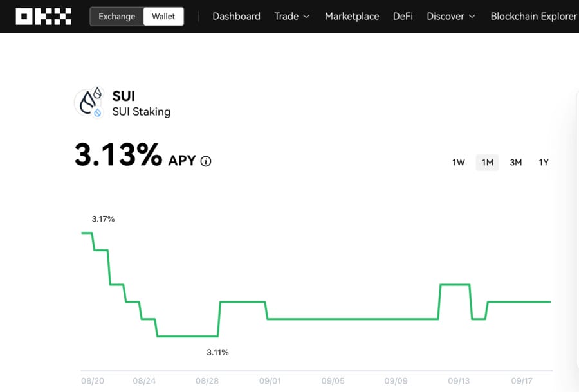Click the SUI Staking subtitle
The image size is (579, 392).
pyautogui.click(x=142, y=112)
